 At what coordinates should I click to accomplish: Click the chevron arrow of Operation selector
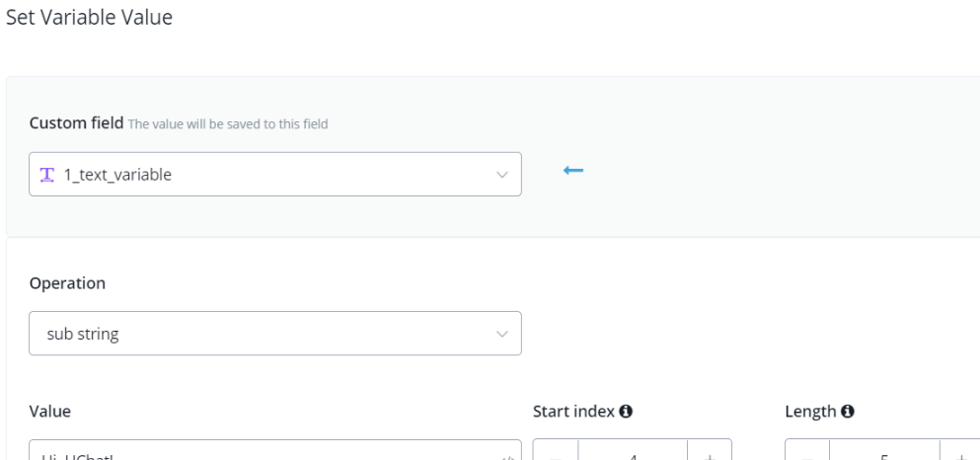(x=501, y=334)
